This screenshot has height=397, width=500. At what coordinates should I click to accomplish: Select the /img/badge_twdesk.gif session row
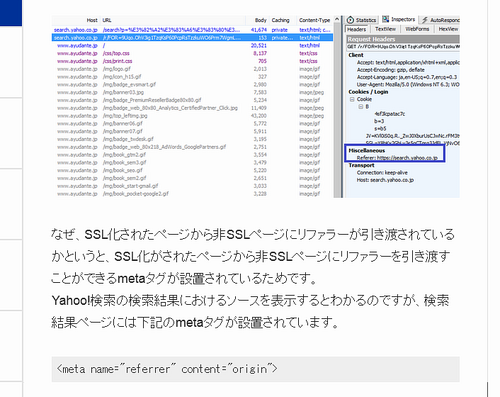pos(192,139)
